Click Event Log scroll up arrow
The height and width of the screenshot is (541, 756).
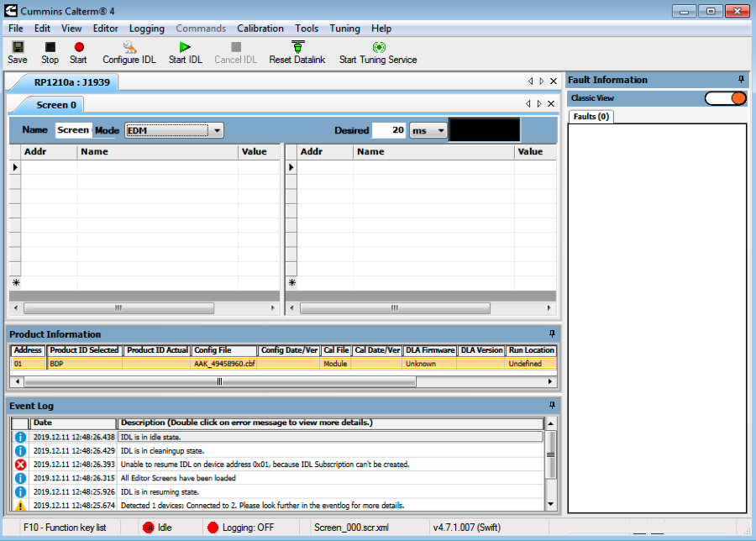point(550,423)
